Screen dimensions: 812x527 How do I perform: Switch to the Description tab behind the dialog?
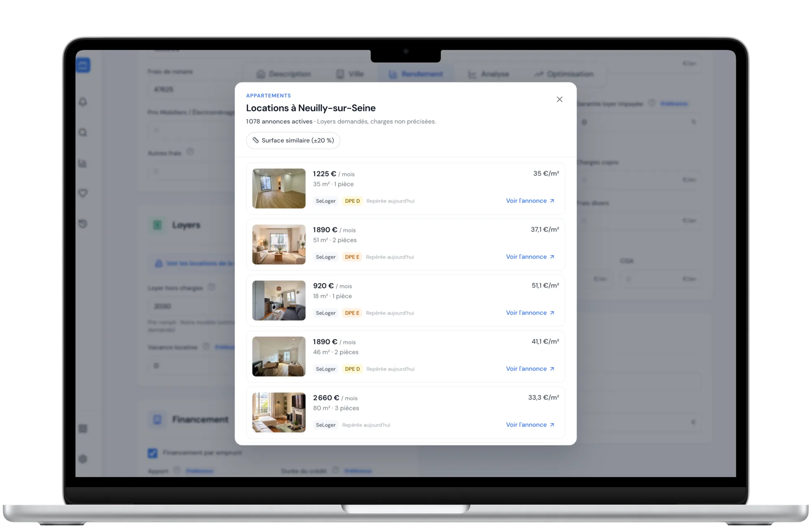point(284,74)
